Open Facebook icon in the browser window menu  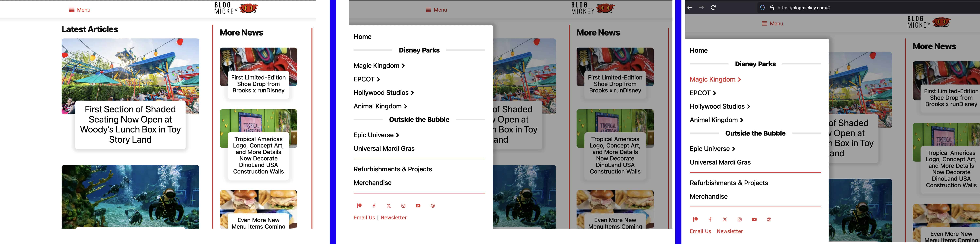(710, 219)
